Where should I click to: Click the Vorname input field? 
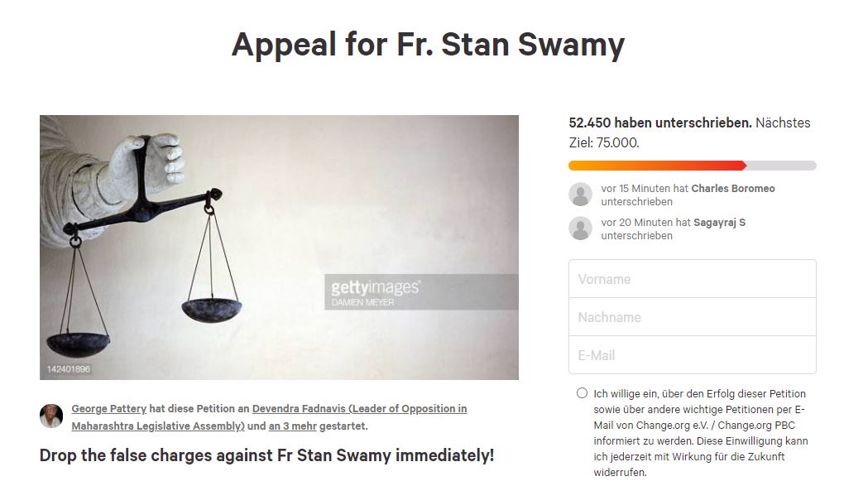692,279
